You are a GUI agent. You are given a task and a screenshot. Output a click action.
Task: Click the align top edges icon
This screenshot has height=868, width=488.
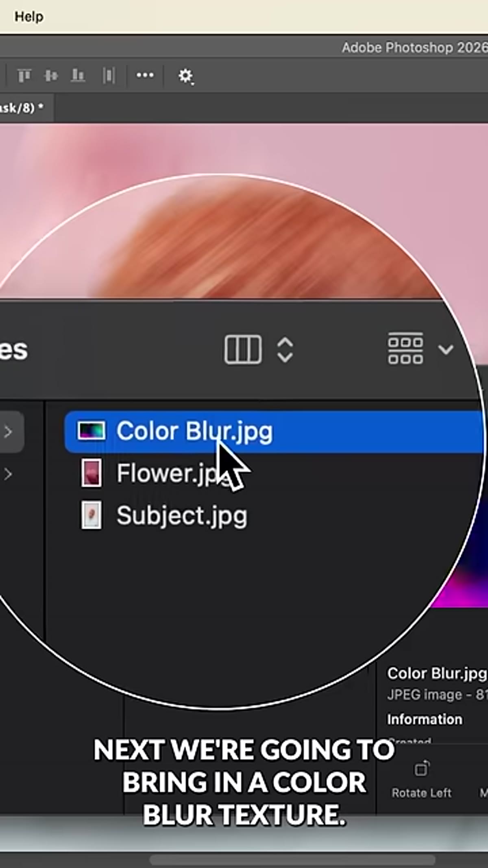pyautogui.click(x=24, y=76)
